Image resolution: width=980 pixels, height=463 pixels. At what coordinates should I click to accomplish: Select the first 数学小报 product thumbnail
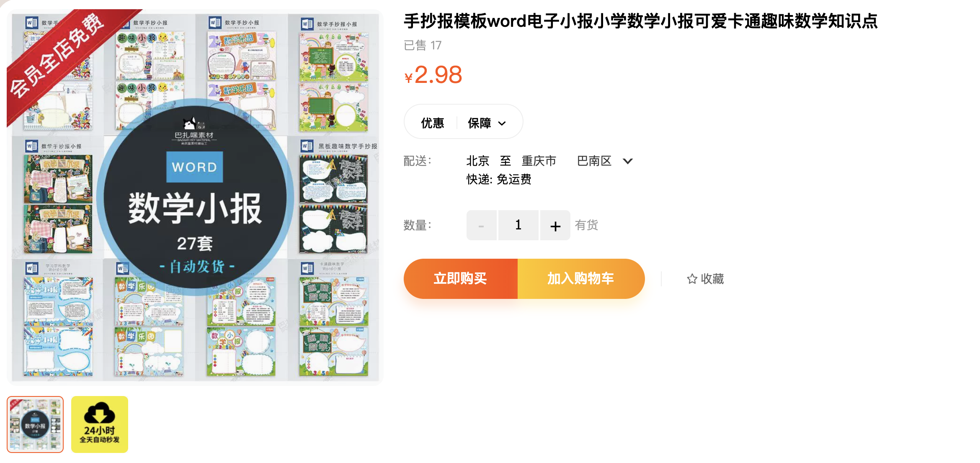point(35,424)
